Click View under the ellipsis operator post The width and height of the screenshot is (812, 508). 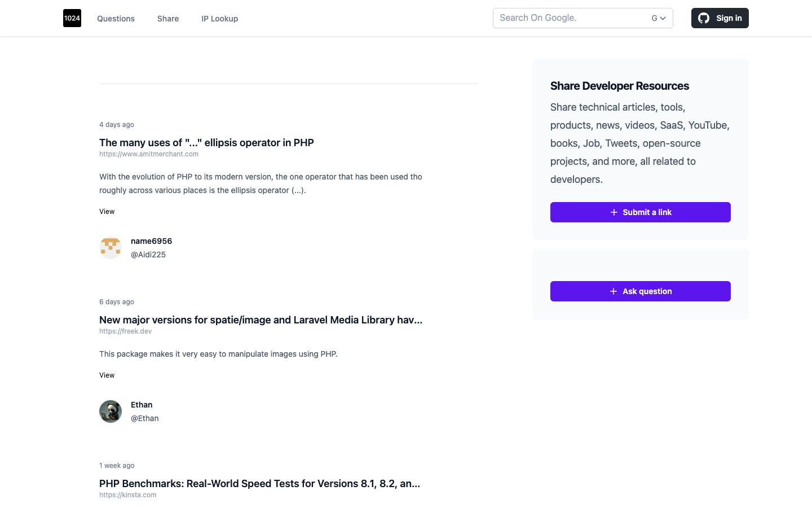point(107,212)
